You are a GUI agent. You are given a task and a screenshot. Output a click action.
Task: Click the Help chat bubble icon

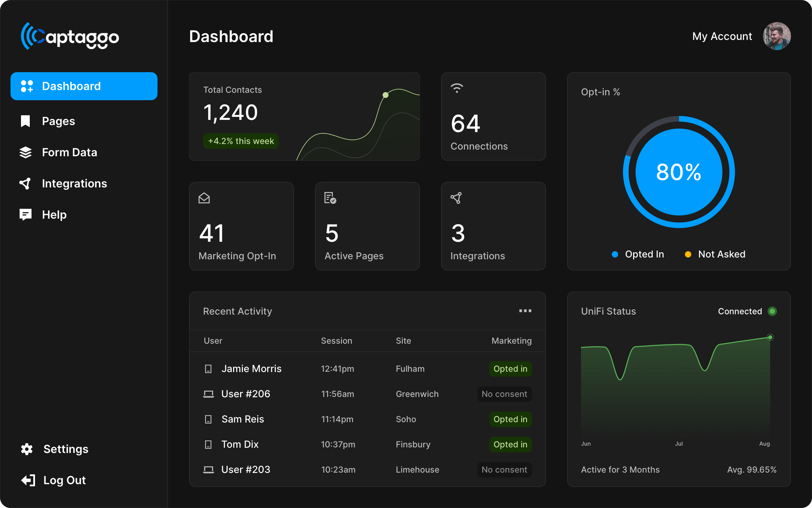coord(26,215)
